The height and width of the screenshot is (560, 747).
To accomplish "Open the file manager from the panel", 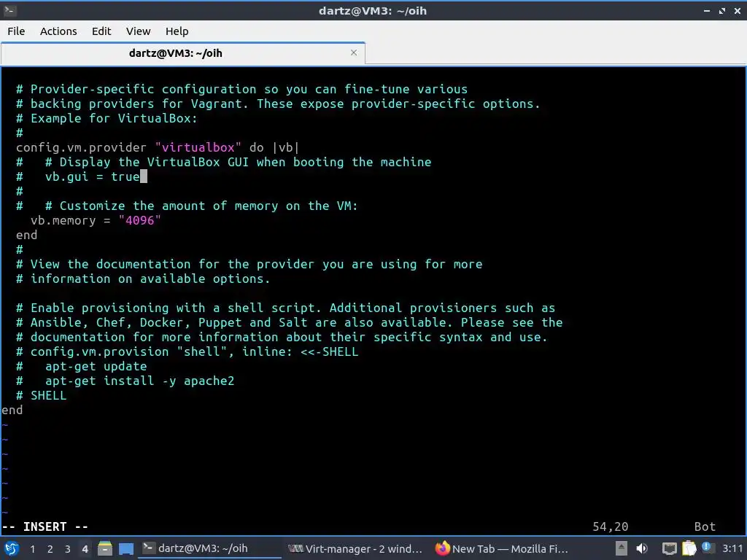I will coord(105,549).
